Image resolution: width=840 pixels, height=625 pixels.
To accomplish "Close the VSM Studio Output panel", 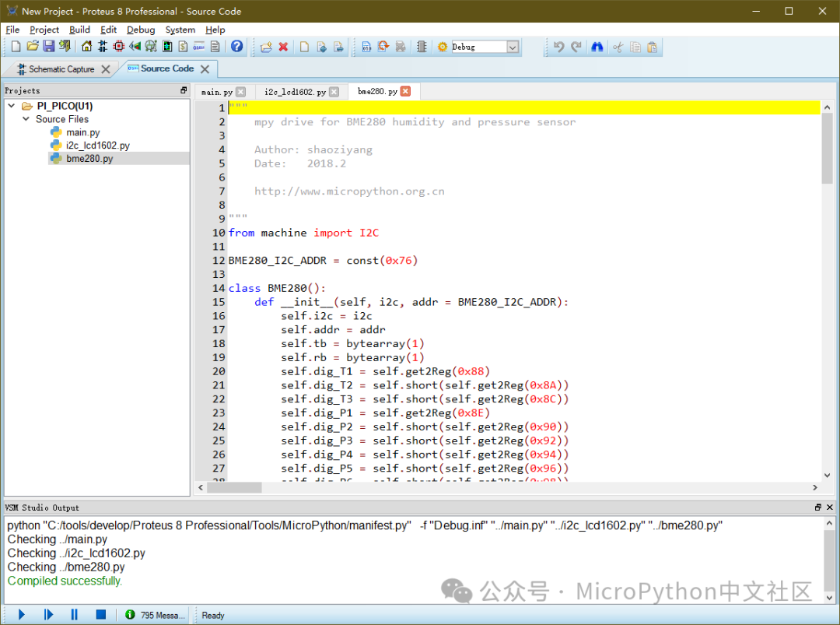I will pos(829,507).
